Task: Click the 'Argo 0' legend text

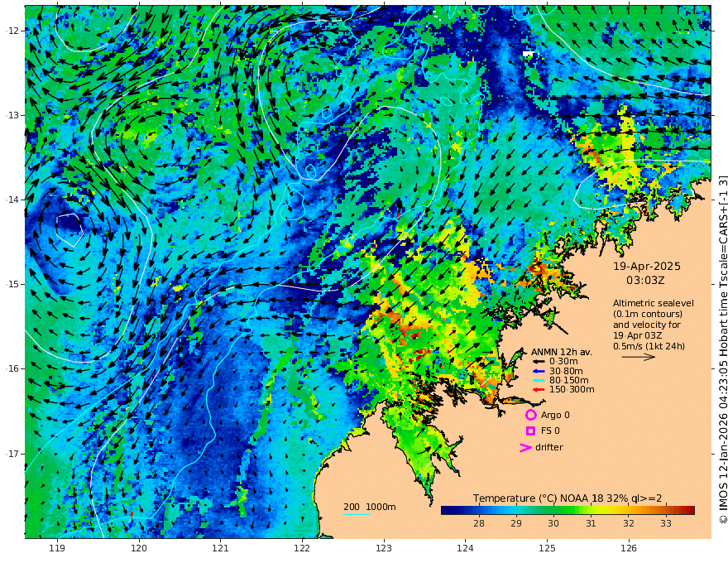Action: pyautogui.click(x=555, y=416)
